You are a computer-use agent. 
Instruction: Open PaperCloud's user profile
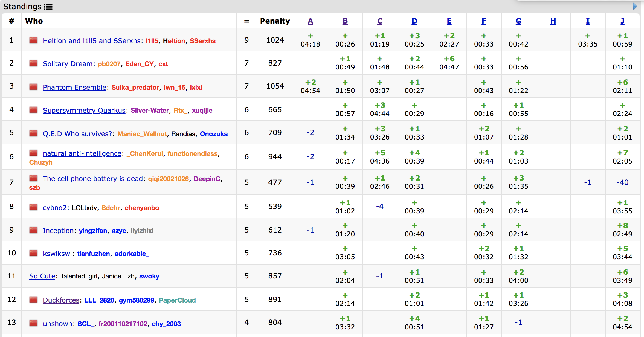pyautogui.click(x=177, y=300)
